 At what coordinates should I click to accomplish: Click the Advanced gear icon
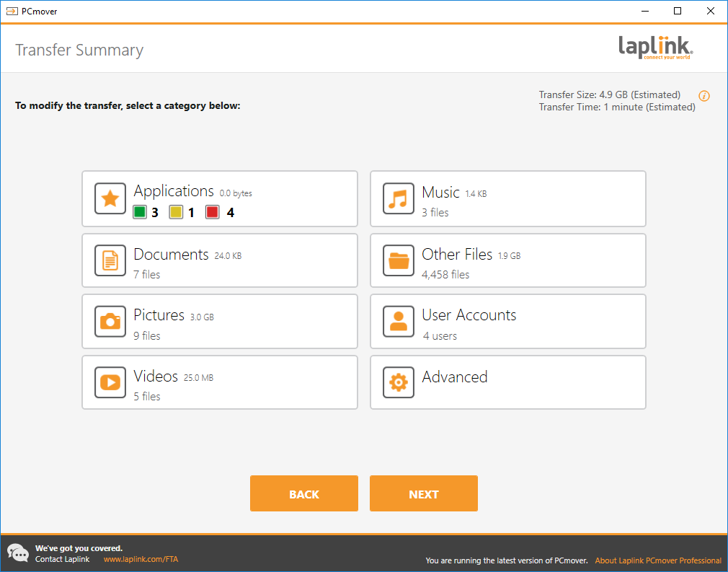399,382
